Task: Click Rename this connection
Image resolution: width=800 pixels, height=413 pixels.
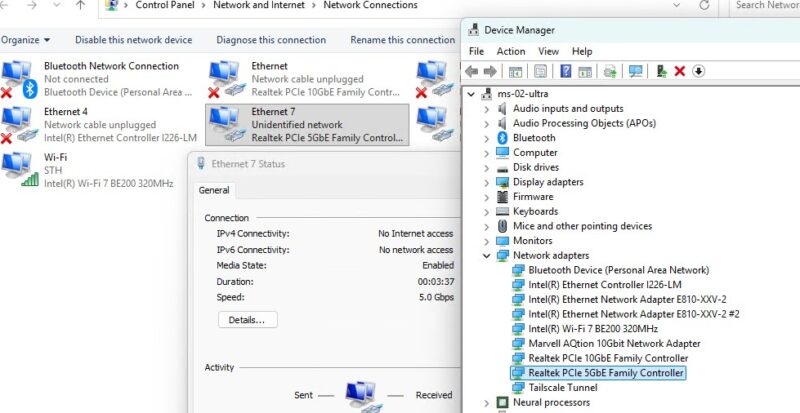Action: pos(403,40)
